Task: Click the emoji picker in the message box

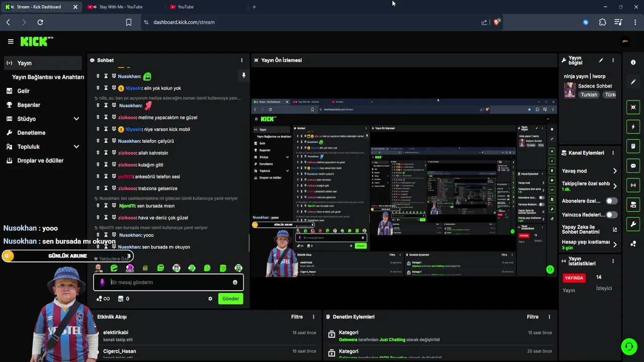Action: [235, 282]
